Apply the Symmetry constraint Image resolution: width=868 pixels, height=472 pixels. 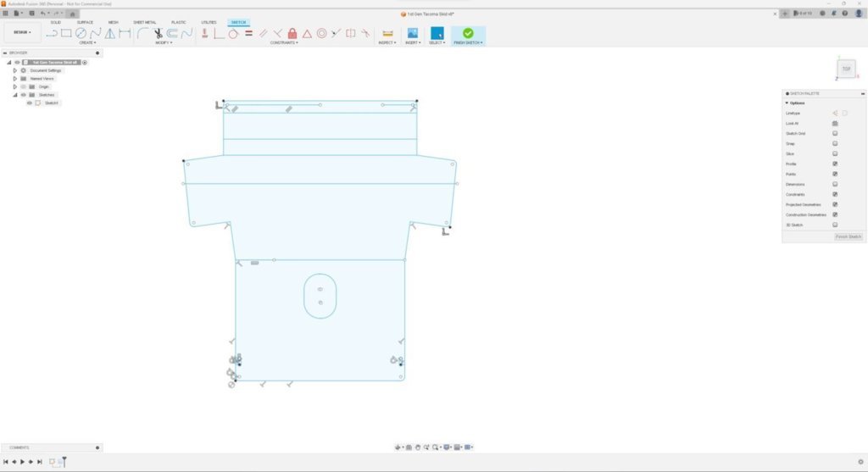351,33
